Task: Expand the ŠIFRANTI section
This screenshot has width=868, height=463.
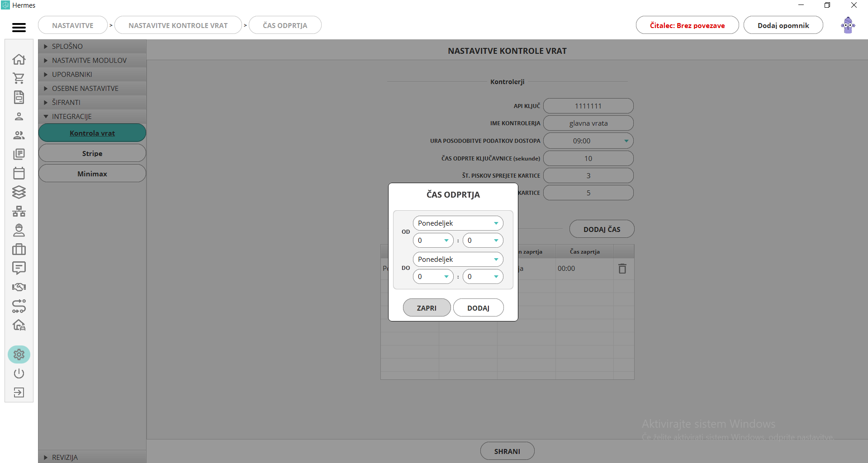Action: (x=92, y=102)
